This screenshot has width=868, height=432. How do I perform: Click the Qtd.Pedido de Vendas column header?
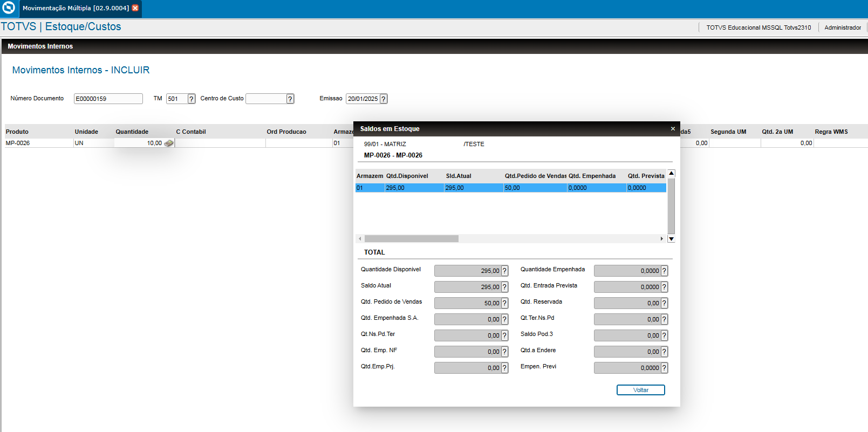click(x=536, y=176)
